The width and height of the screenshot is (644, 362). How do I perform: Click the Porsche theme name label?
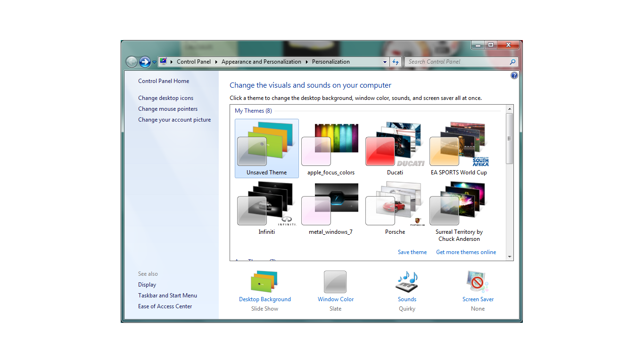click(x=395, y=232)
